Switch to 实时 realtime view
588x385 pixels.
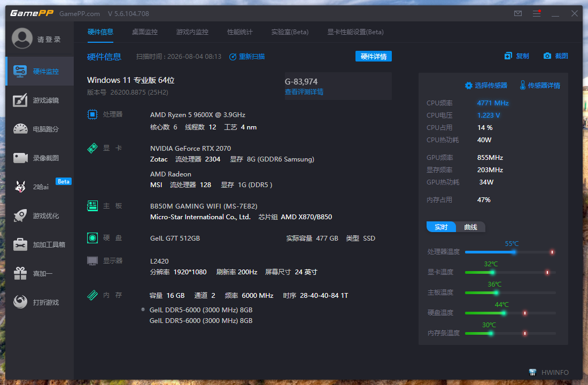(441, 227)
